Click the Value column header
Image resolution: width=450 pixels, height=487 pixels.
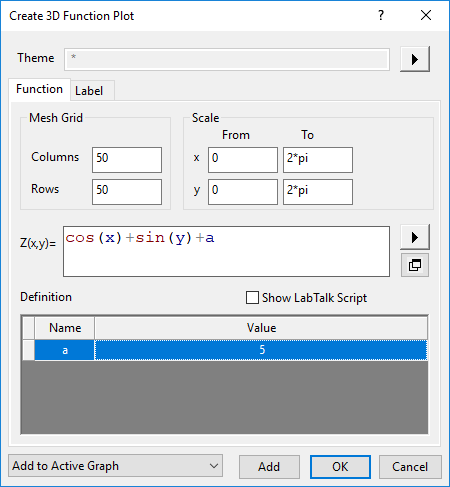coord(261,328)
